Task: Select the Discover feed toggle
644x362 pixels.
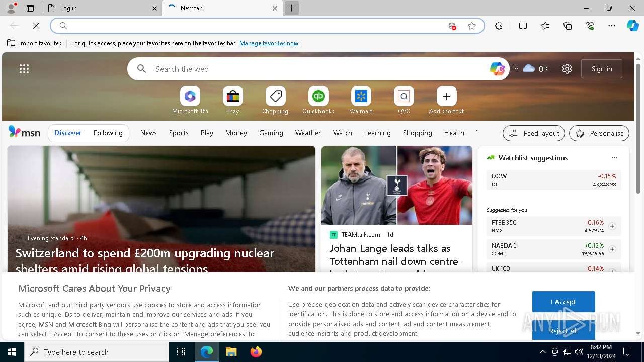Action: point(68,133)
